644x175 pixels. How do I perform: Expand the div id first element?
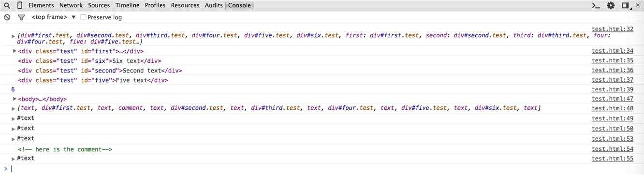tap(15, 51)
